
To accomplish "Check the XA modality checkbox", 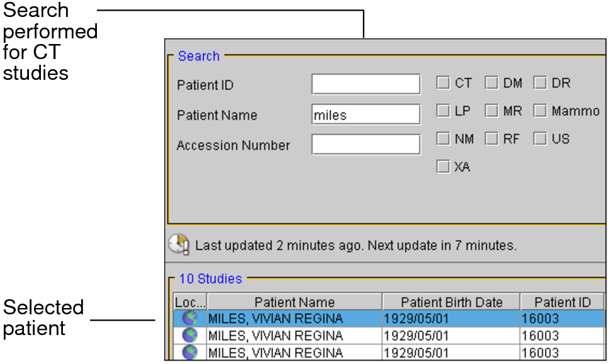I will click(x=444, y=167).
